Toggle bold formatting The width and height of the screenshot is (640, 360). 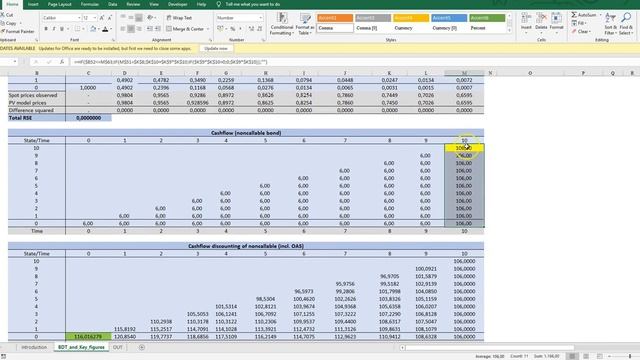(46, 29)
